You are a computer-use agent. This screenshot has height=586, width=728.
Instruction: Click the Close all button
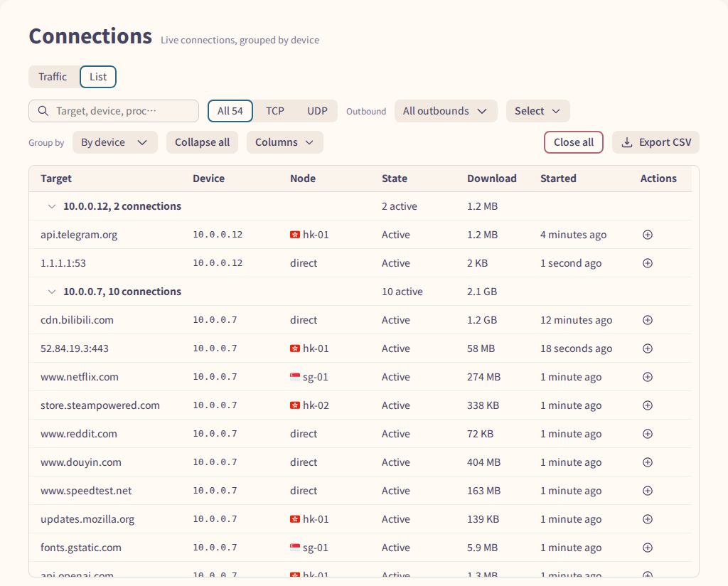(x=574, y=142)
